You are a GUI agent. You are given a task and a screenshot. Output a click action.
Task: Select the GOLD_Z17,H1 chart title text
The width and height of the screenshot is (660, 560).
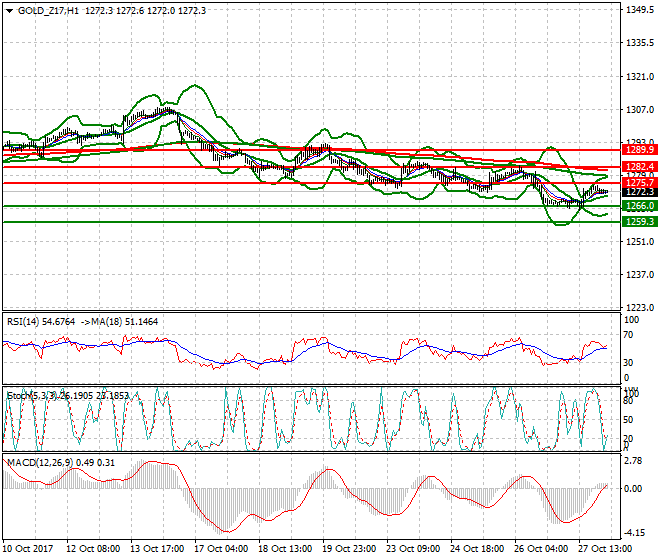point(48,11)
